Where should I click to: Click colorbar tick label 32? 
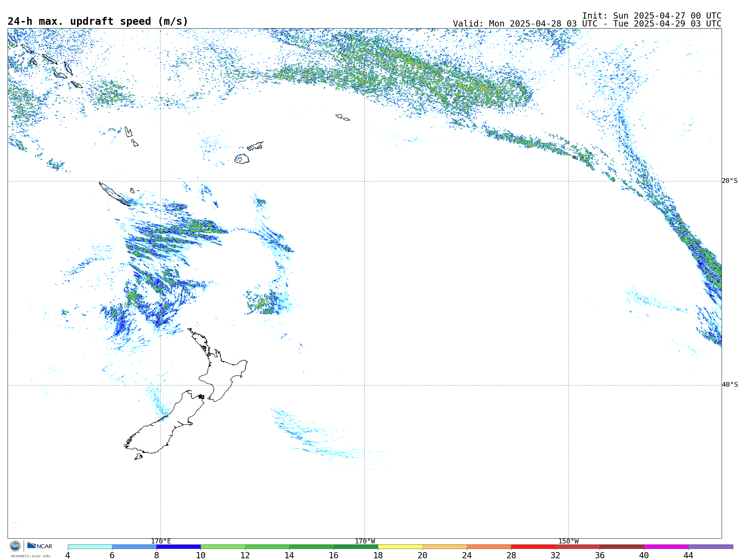[556, 556]
